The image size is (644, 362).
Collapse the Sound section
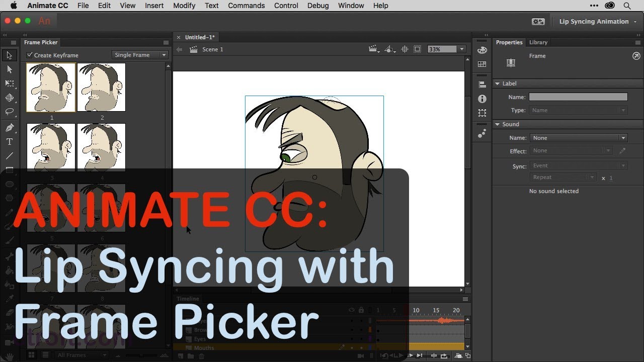(x=498, y=124)
